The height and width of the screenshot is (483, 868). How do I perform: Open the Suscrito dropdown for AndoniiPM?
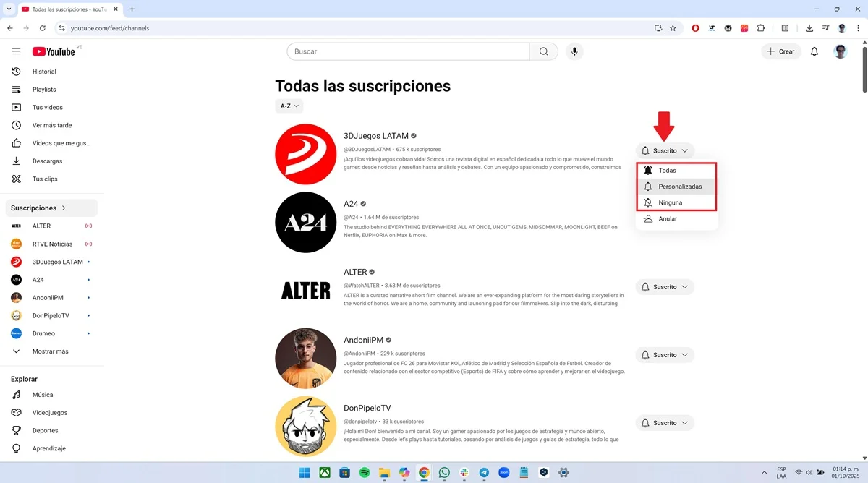click(665, 355)
